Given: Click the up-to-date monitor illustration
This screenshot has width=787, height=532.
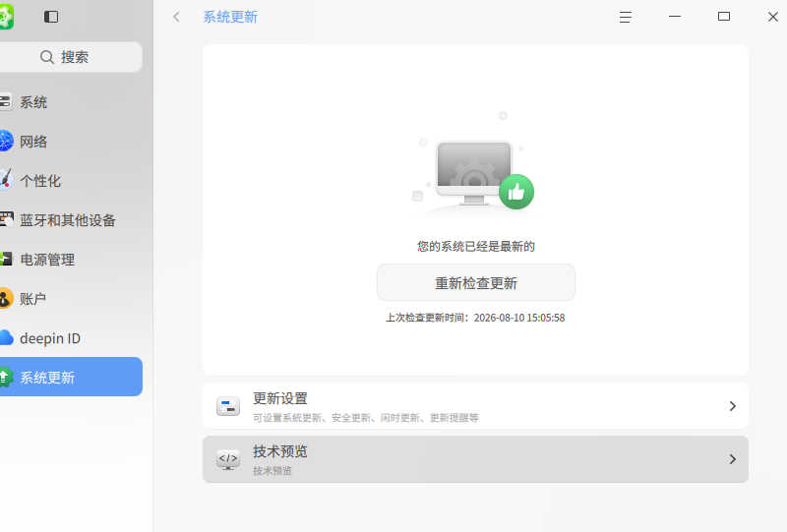Looking at the screenshot, I should pos(474,172).
